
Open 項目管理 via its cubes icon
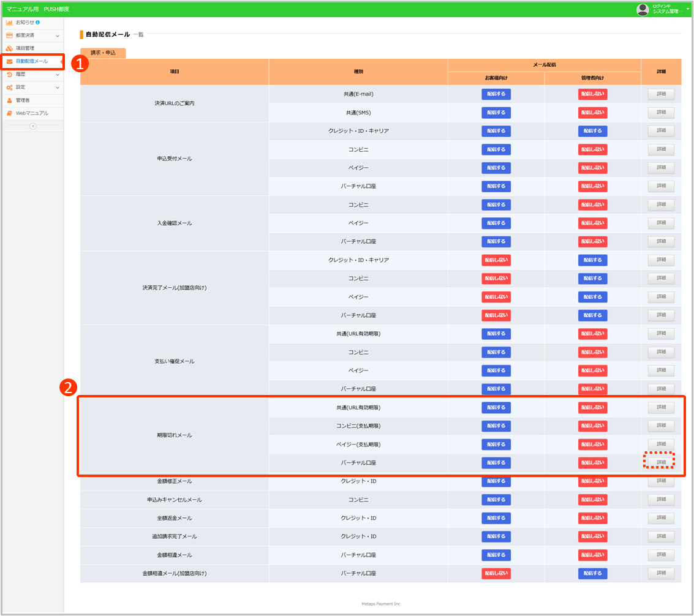point(9,48)
